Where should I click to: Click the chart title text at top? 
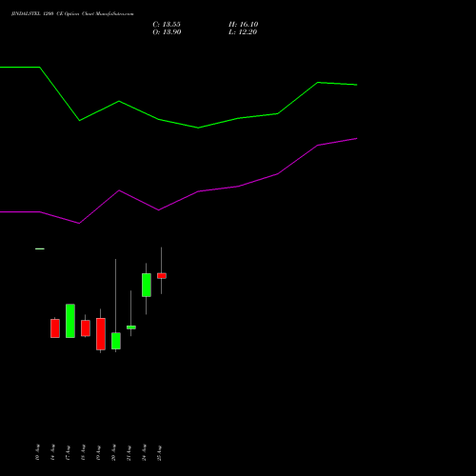72,13
